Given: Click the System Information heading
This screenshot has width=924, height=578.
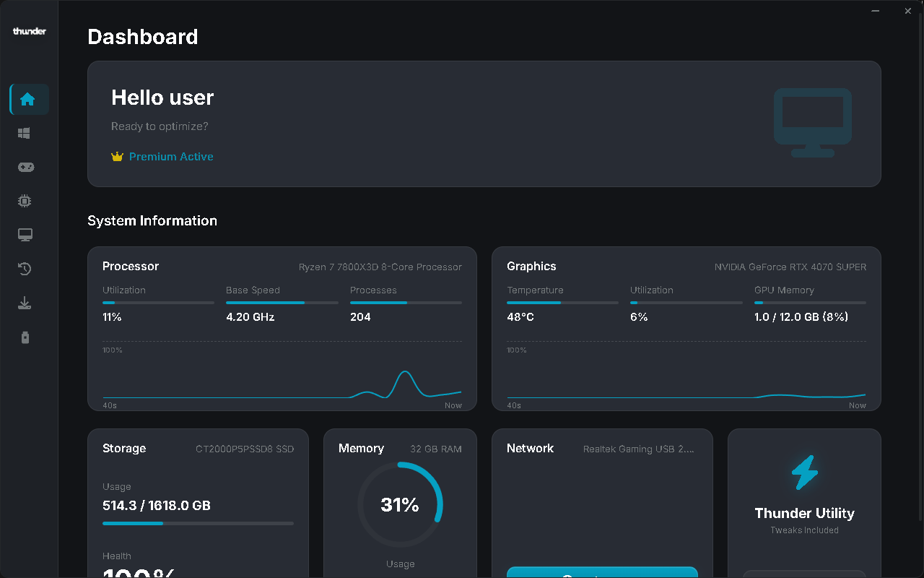Looking at the screenshot, I should 152,220.
